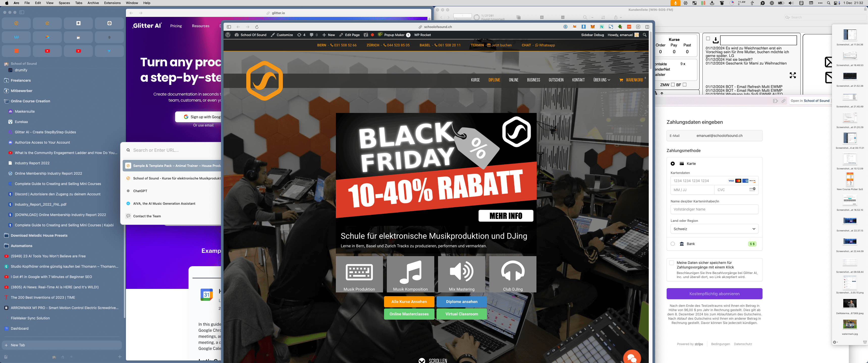This screenshot has width=868, height=363.
Task: Open the Musik Produktion keyboard tile
Action: [x=359, y=274]
